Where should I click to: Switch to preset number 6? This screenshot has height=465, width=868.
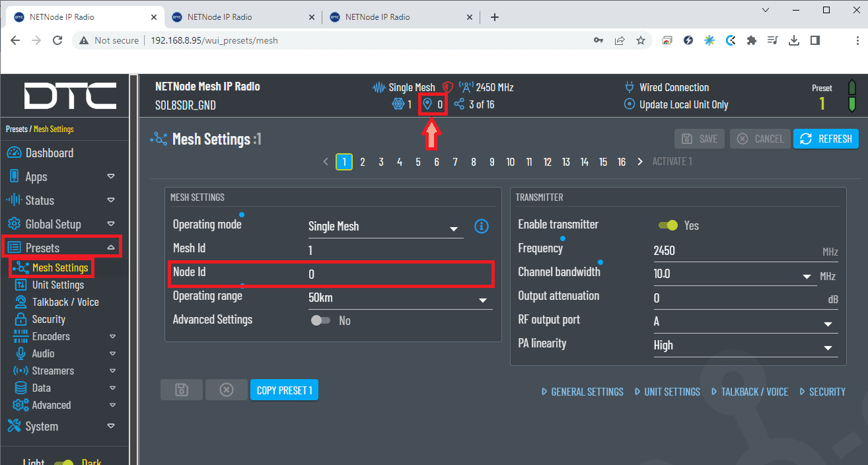click(437, 162)
